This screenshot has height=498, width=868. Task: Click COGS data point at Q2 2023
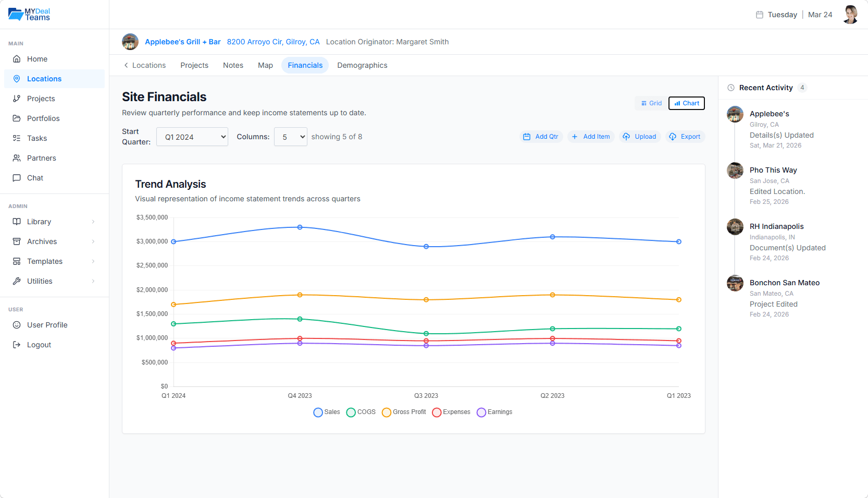pyautogui.click(x=552, y=329)
